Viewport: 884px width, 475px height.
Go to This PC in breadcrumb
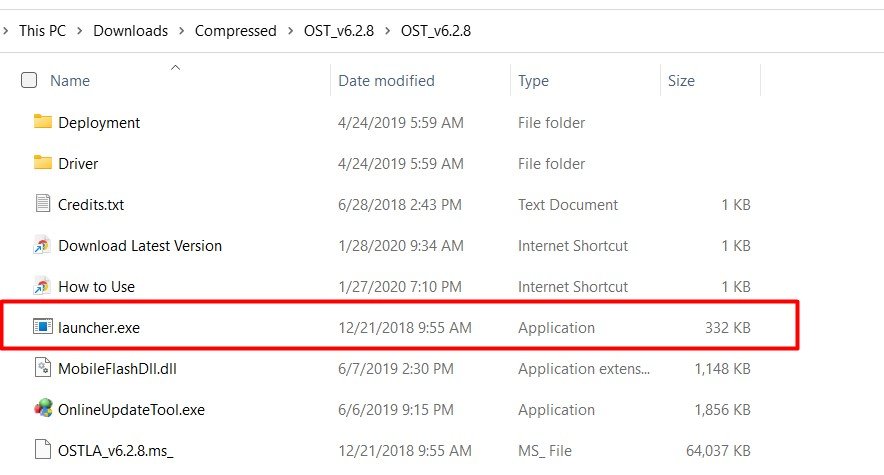[x=42, y=30]
